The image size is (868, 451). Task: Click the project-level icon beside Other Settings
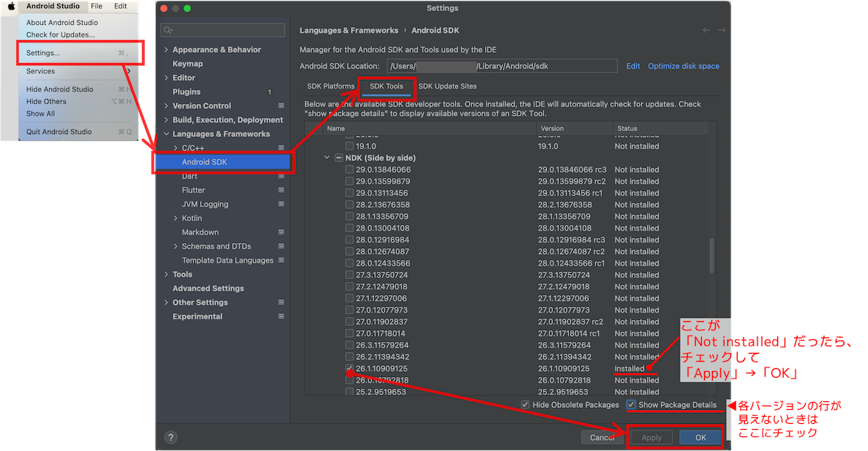tap(281, 302)
